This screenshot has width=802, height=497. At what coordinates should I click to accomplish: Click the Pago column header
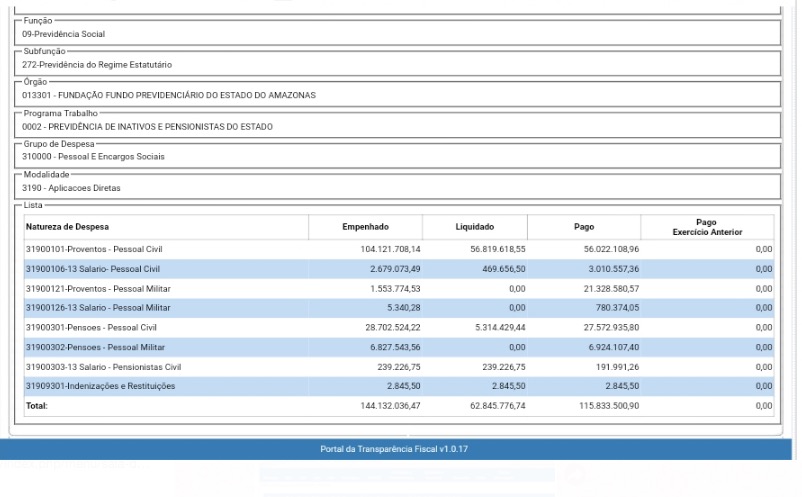click(583, 227)
